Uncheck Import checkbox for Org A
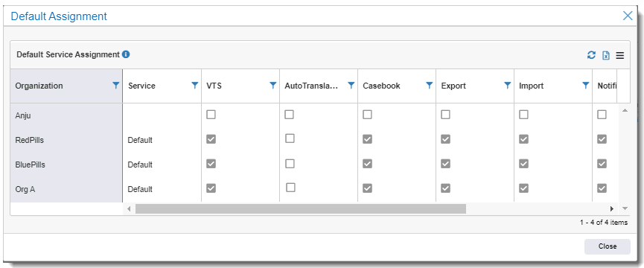 (x=523, y=188)
